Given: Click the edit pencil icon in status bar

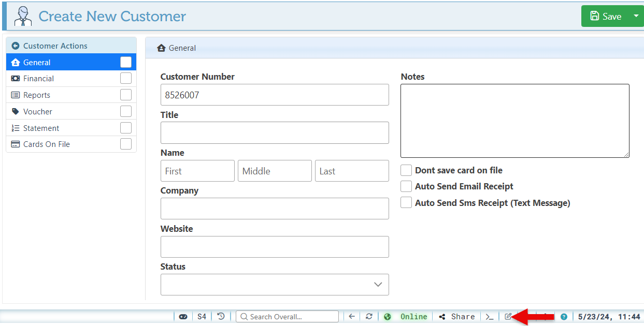Looking at the screenshot, I should (508, 317).
